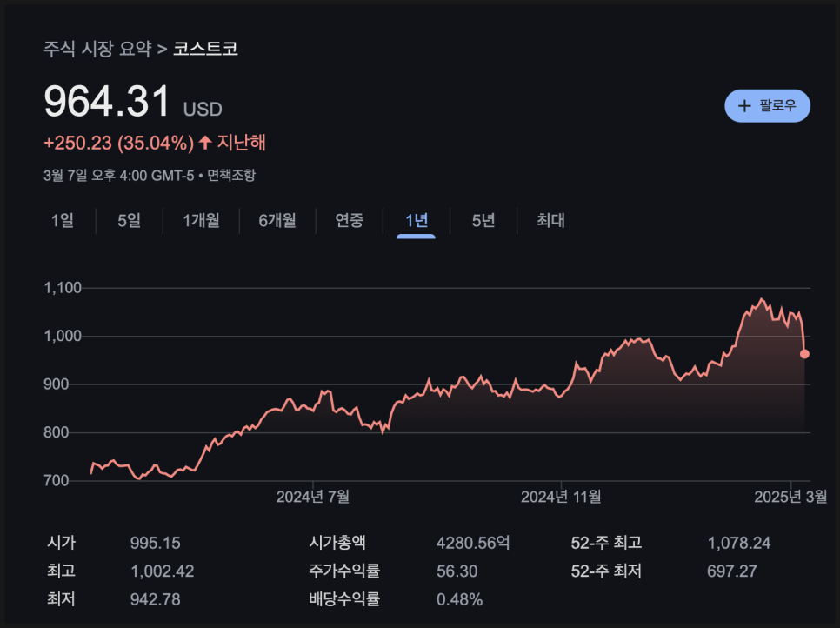Click the 2024년 11월 axis label

561,497
